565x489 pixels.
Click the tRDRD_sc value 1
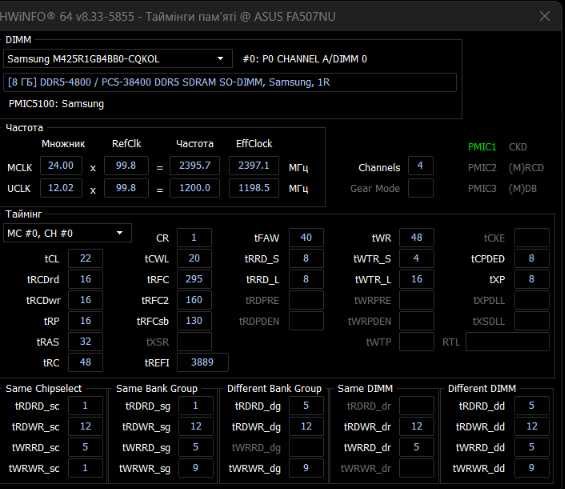85,406
